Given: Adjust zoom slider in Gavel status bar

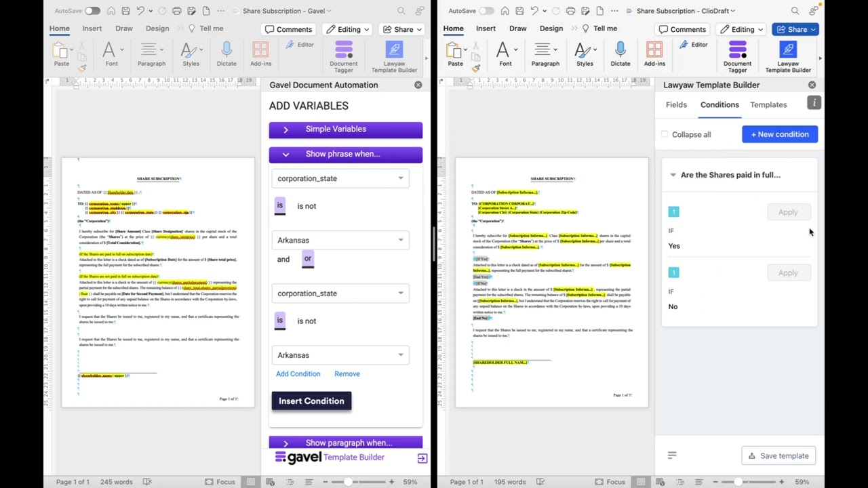Looking at the screenshot, I should point(348,482).
